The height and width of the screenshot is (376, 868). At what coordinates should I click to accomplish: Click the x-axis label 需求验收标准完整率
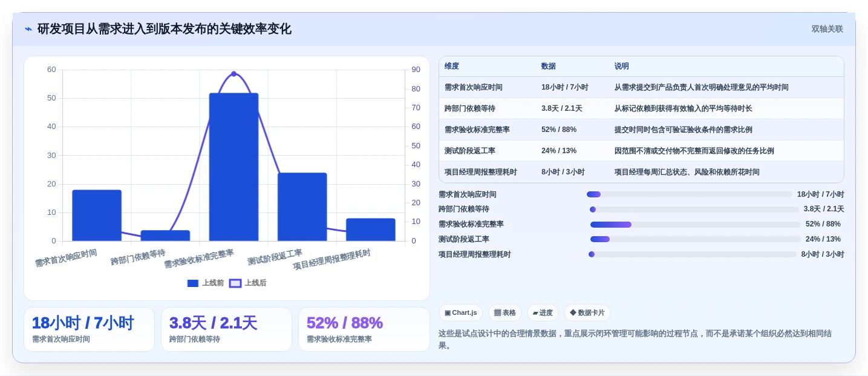[199, 259]
